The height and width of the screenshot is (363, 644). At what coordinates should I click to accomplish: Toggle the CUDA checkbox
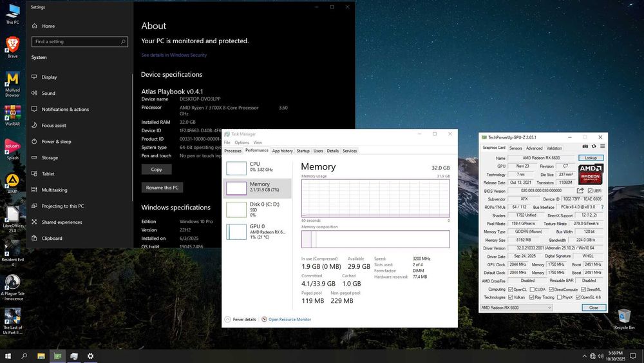point(532,289)
